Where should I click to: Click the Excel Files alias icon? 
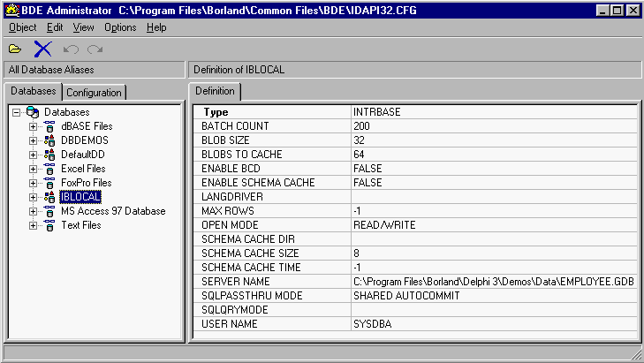click(x=49, y=169)
